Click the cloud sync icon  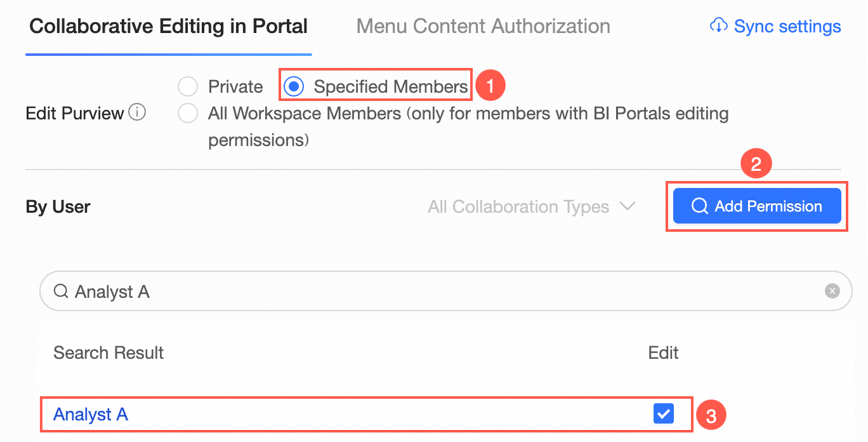pyautogui.click(x=718, y=26)
